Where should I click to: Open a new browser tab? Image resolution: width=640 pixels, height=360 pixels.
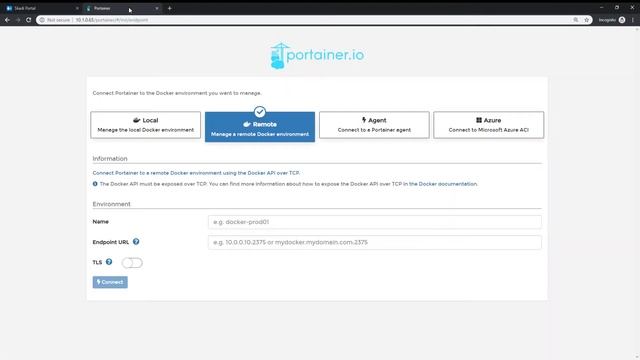point(169,8)
